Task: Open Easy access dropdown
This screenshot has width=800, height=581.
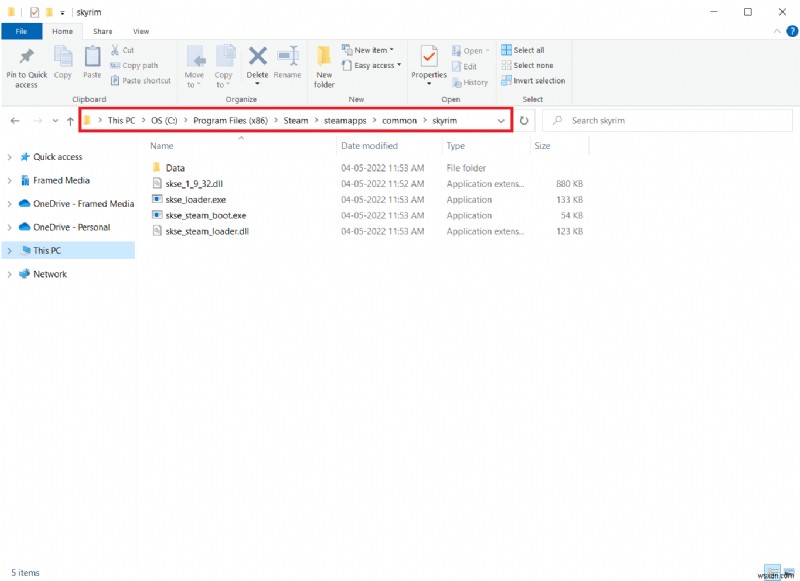Action: 371,65
